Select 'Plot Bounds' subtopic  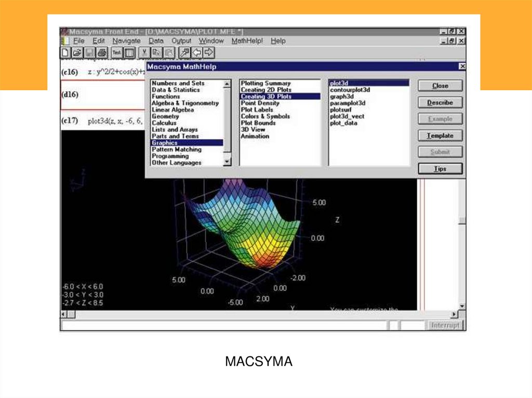tap(258, 123)
